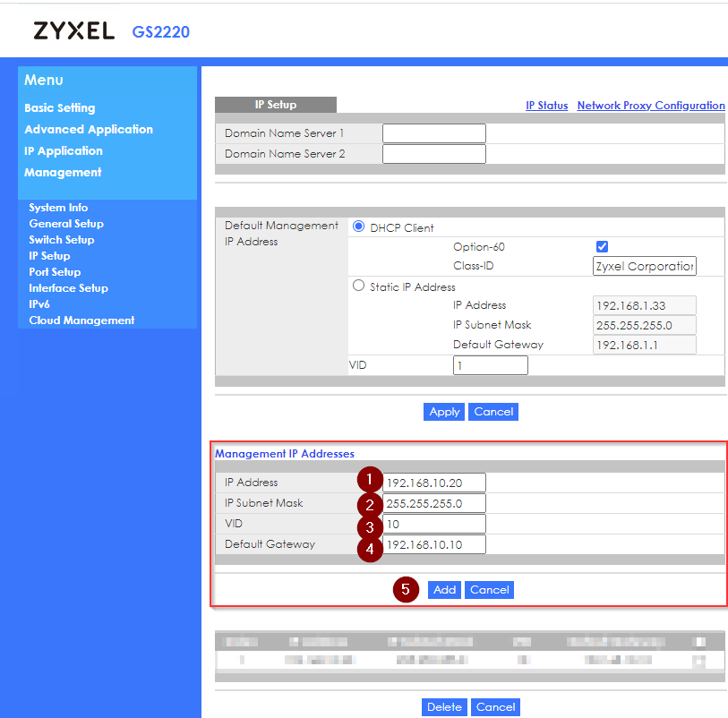Add the new Management IP Address entry
This screenshot has width=728, height=718.
(x=444, y=589)
